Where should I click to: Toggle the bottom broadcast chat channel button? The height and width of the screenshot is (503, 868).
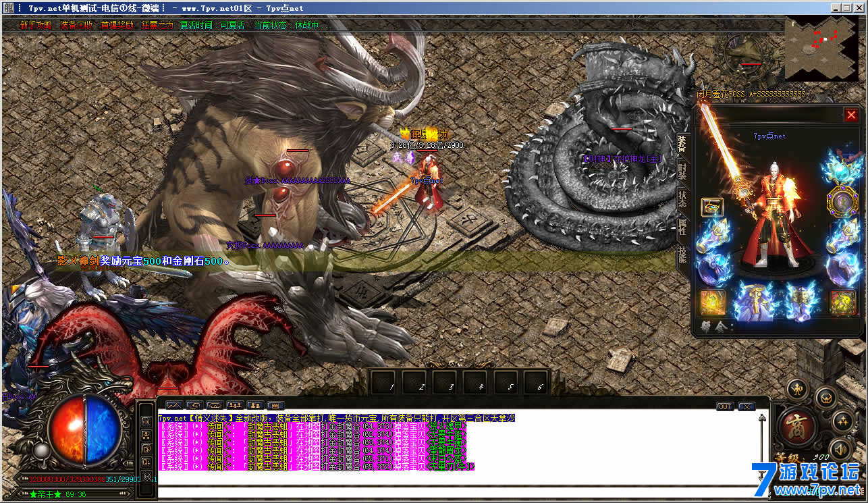(x=146, y=477)
